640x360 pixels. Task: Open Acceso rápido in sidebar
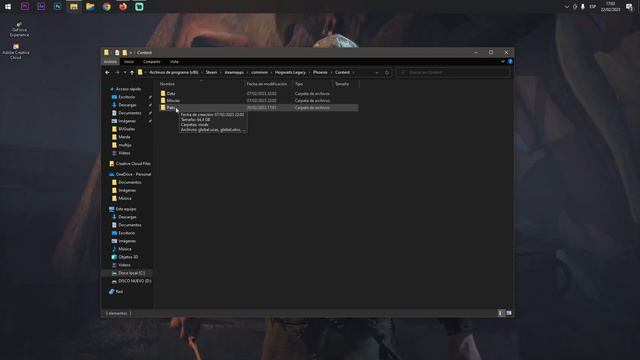tap(128, 89)
